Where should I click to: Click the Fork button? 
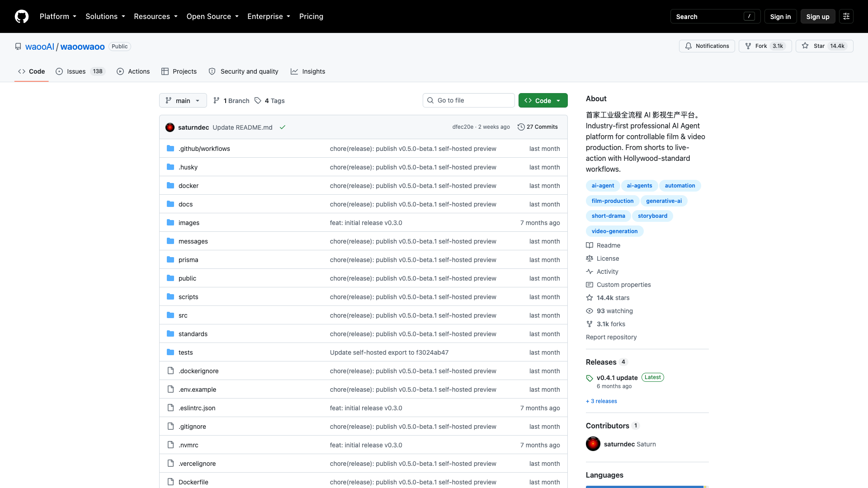click(765, 46)
